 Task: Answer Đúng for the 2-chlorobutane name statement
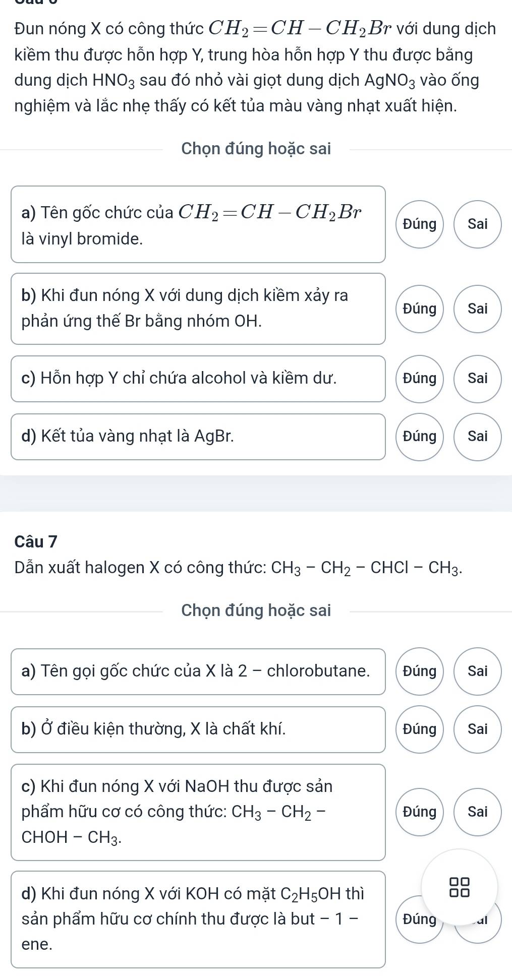pos(420,671)
